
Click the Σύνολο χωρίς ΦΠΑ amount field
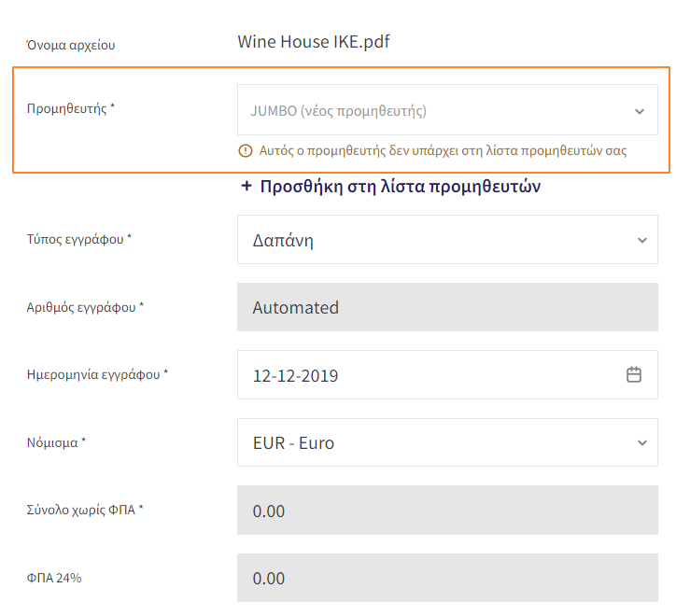click(x=447, y=510)
